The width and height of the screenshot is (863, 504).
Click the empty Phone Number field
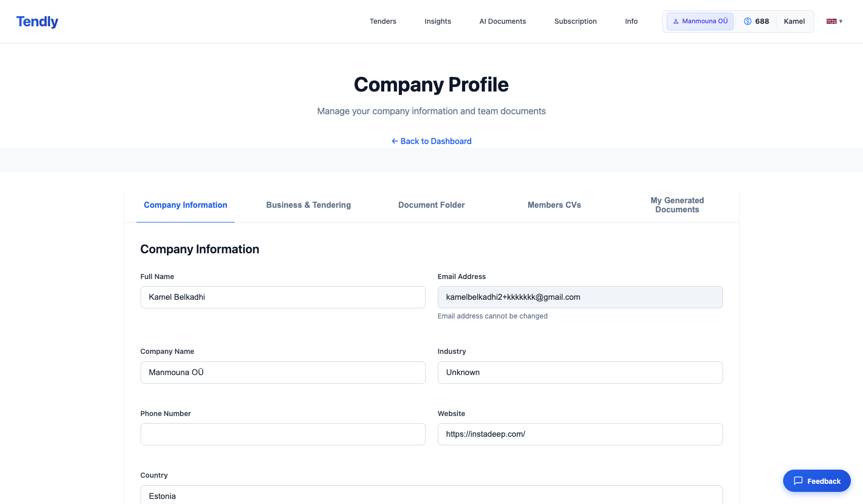283,434
